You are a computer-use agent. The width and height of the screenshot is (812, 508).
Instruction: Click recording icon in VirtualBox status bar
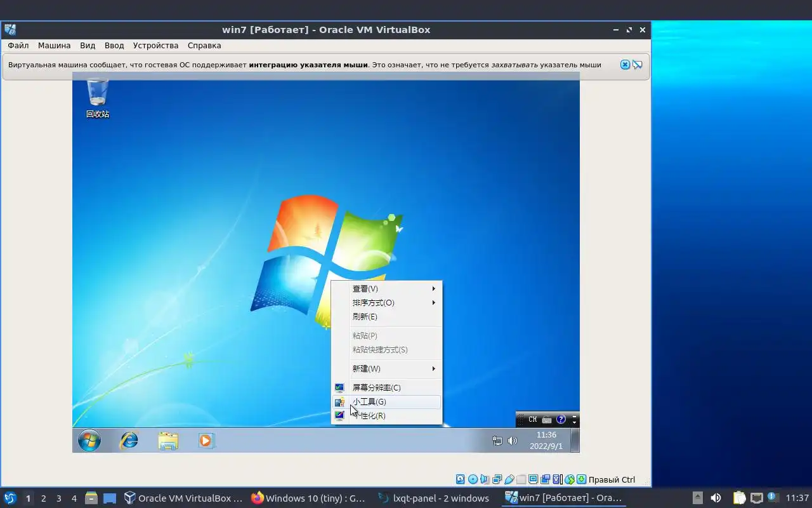pos(545,479)
